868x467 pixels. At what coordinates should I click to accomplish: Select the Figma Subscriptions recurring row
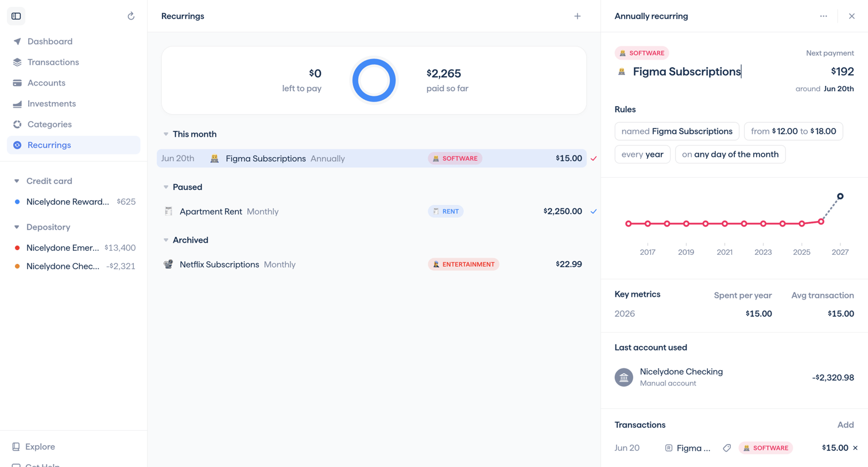pos(371,158)
